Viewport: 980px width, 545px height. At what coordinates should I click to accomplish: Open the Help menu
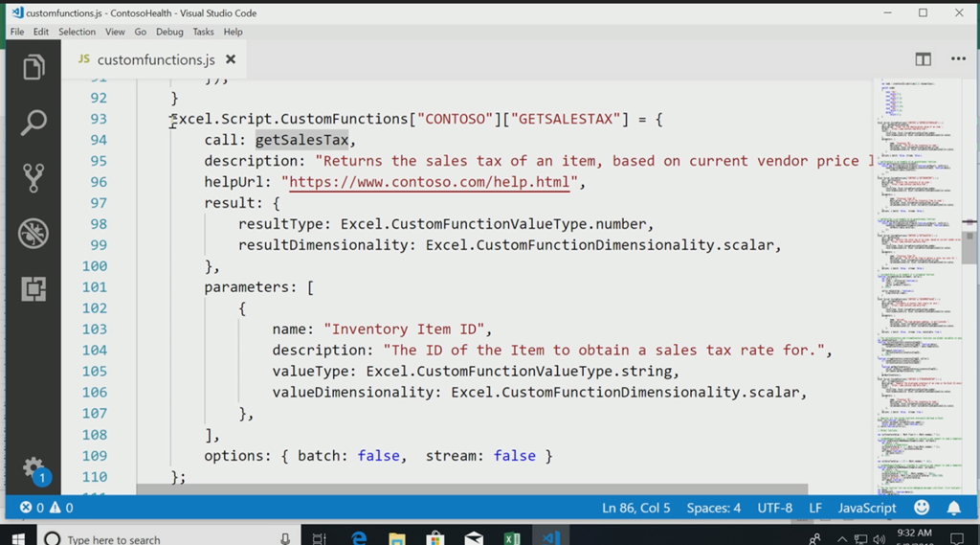[x=234, y=32]
